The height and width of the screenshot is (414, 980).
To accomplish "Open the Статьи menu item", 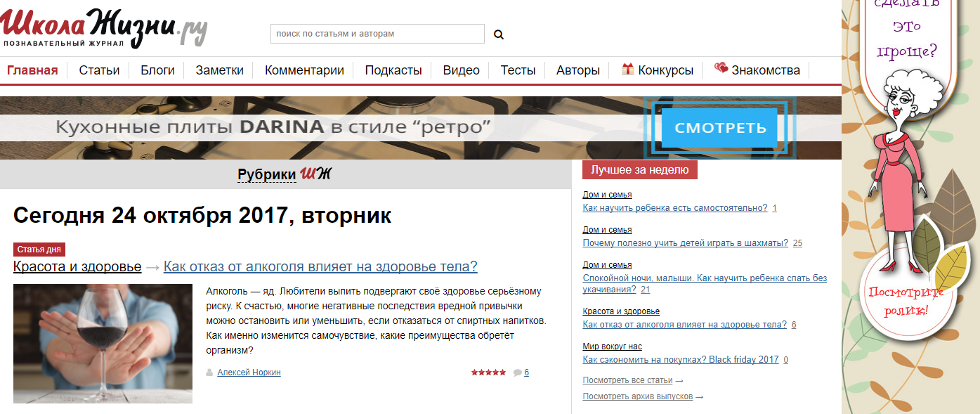I will click(x=99, y=70).
